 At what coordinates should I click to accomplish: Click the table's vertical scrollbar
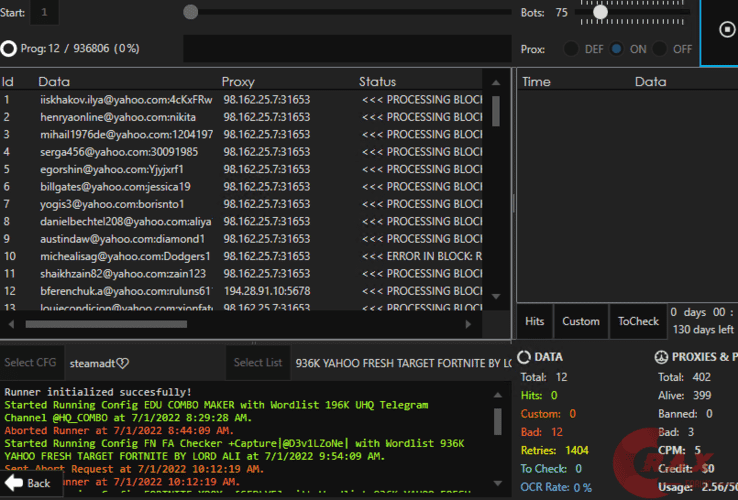496,110
